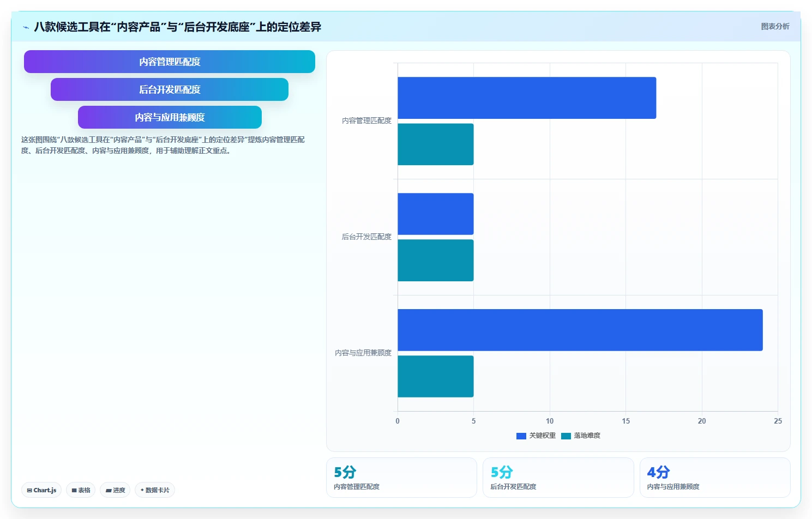The width and height of the screenshot is (812, 519).
Task: Click the description paragraph starting 这张图围绕
Action: (x=163, y=145)
